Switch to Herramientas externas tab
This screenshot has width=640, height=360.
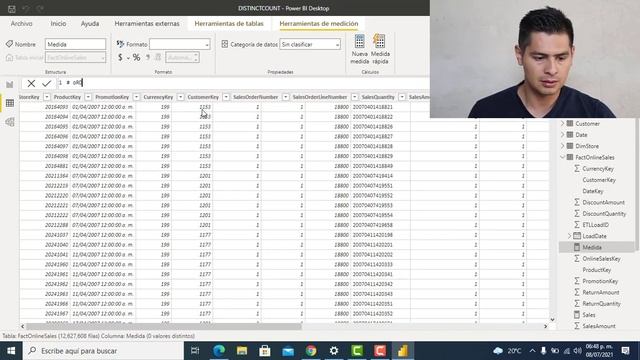click(x=147, y=24)
